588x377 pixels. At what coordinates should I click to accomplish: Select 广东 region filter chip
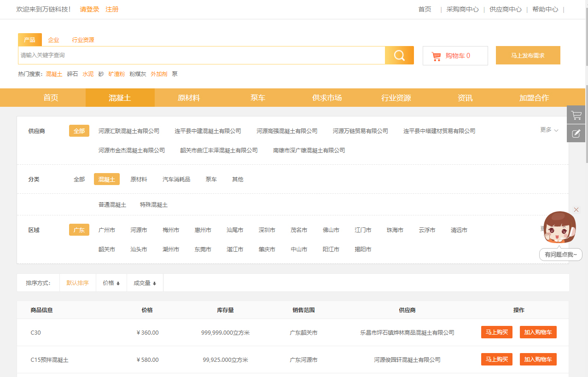coord(79,230)
